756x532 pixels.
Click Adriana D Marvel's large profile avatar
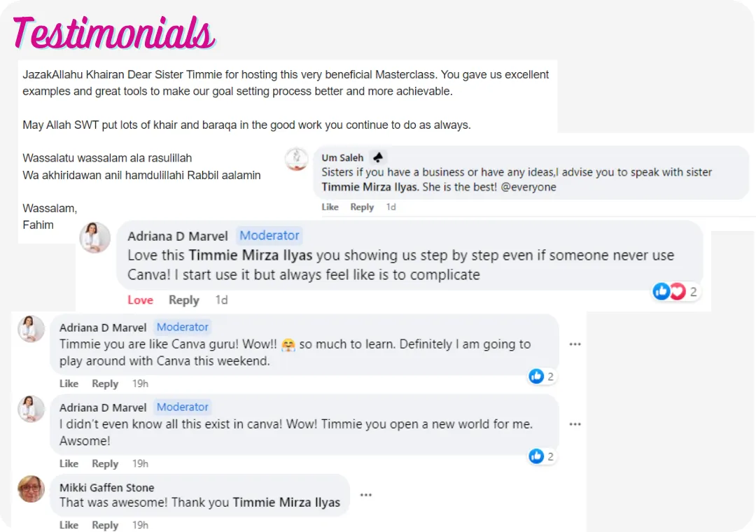pos(95,237)
